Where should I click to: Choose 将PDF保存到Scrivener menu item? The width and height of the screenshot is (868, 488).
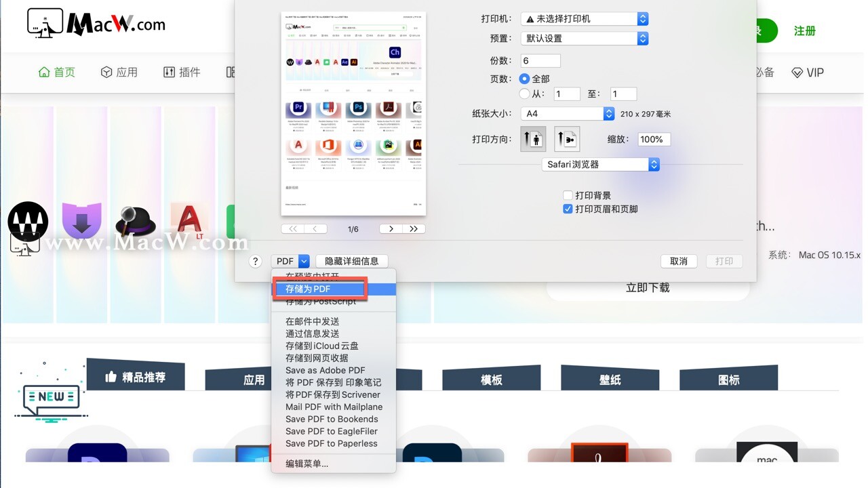tap(334, 394)
